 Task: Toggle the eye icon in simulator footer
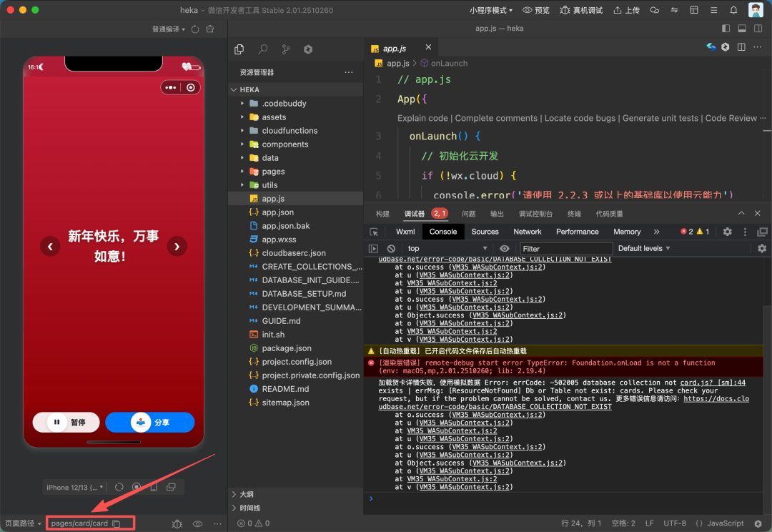pyautogui.click(x=197, y=523)
